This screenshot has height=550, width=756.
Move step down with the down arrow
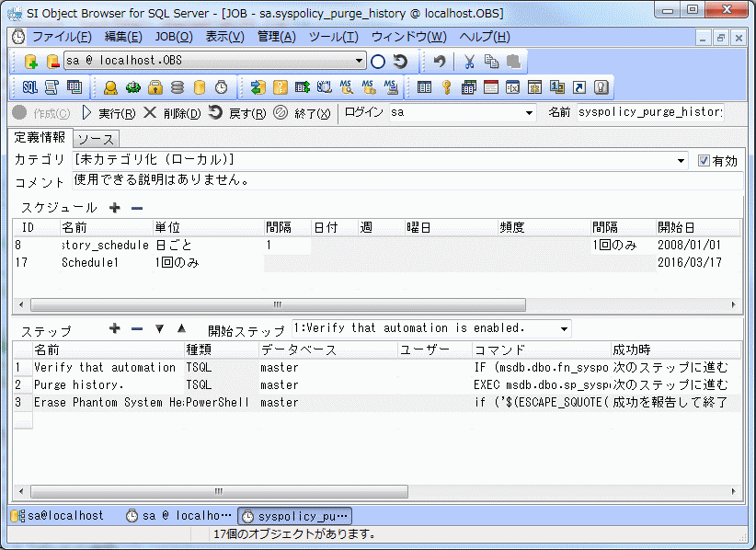coord(159,328)
